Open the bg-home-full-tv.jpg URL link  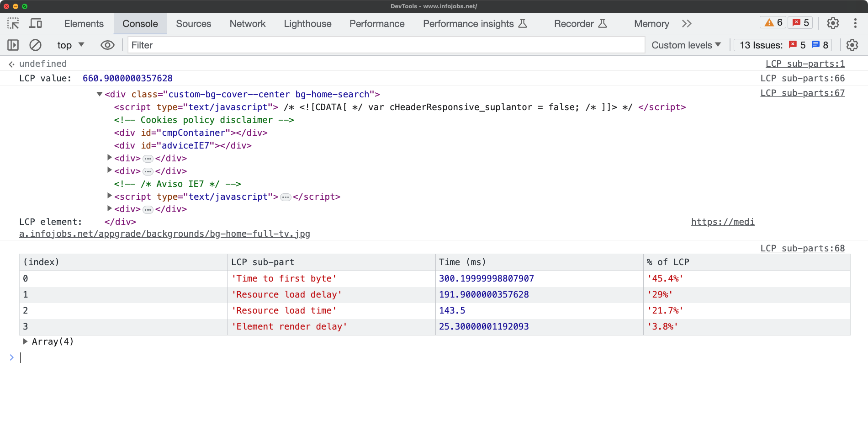pos(164,234)
